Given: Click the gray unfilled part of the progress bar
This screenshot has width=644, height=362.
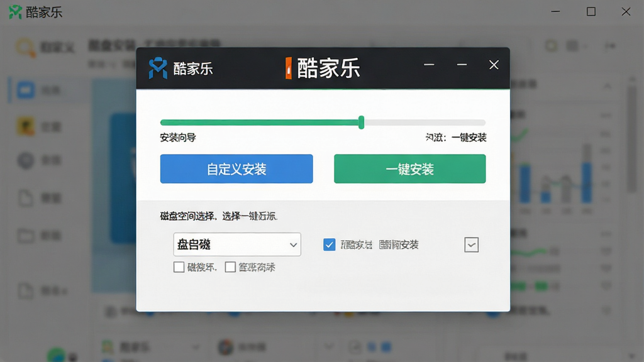Looking at the screenshot, I should pyautogui.click(x=425, y=123).
